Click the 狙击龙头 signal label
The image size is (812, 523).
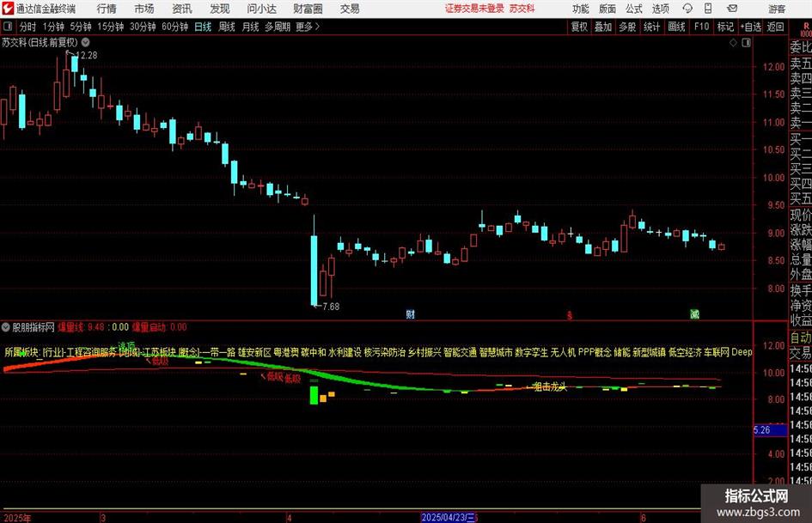coord(550,386)
